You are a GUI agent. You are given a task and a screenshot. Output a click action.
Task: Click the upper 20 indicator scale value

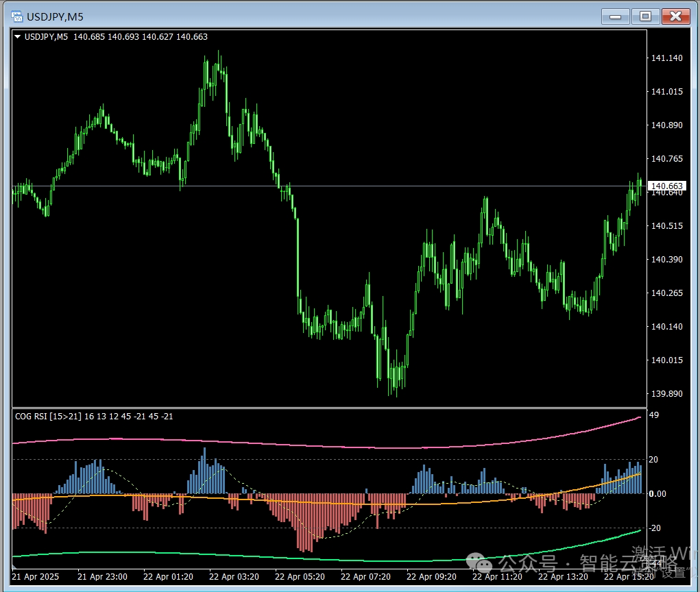(653, 460)
